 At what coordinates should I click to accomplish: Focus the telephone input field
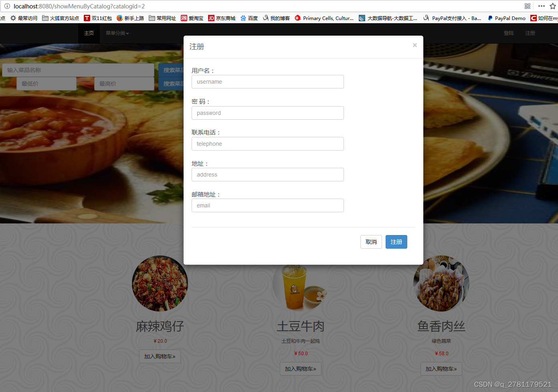click(268, 144)
